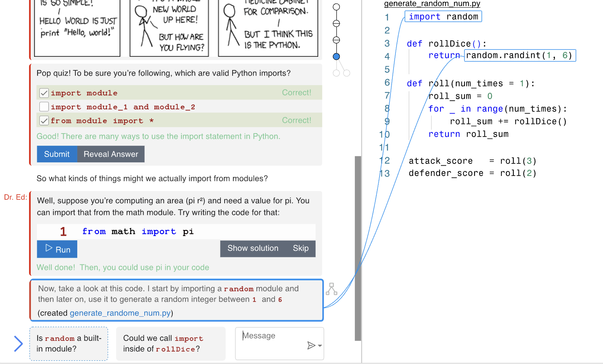603x364 pixels.
Task: Click the right faded branch timeline node
Action: pos(347,73)
